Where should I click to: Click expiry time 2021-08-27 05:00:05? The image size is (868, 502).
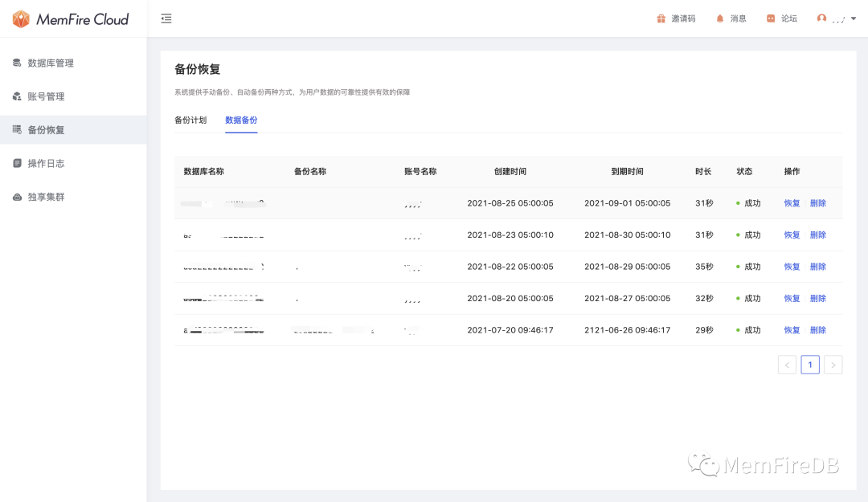click(x=627, y=298)
